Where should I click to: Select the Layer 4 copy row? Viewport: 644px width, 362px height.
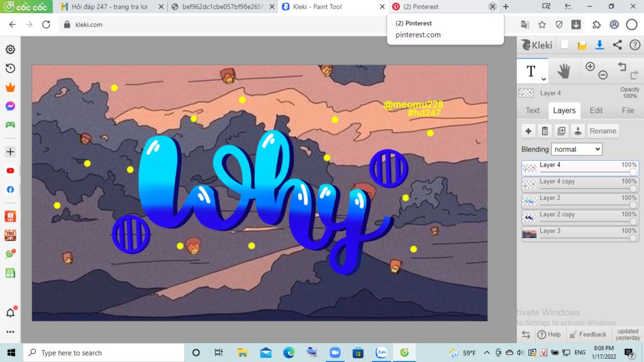coord(580,184)
